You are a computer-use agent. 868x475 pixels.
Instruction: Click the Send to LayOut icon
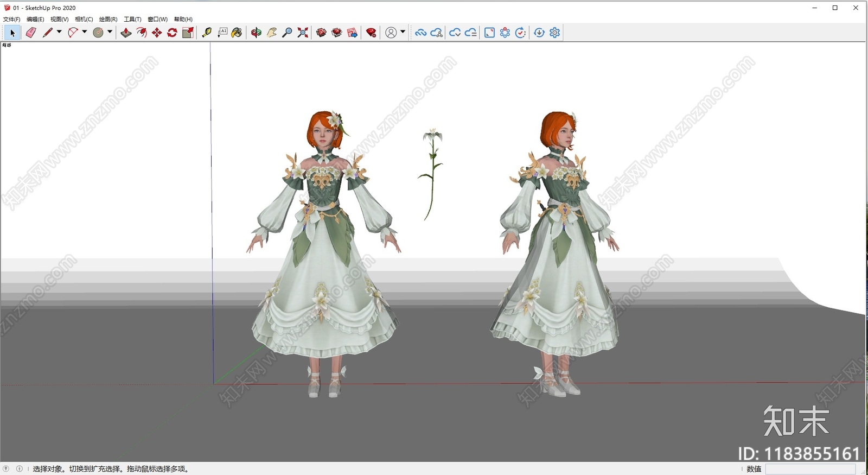tap(352, 33)
